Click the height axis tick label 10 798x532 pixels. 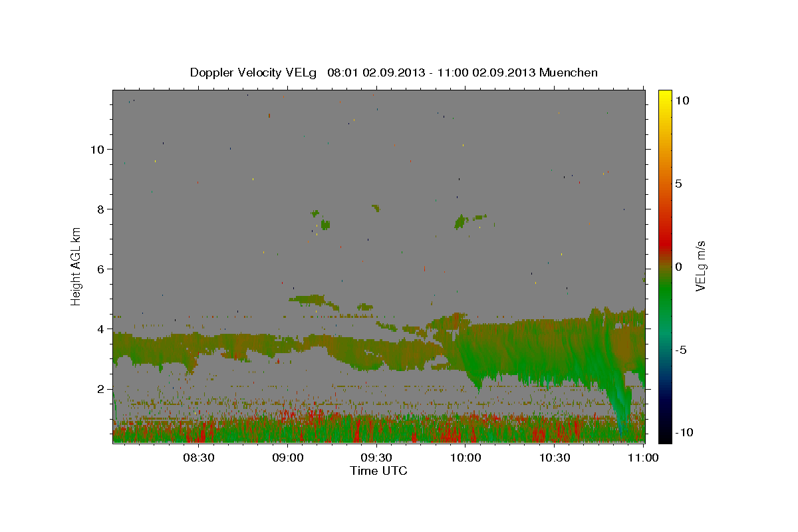(x=97, y=149)
